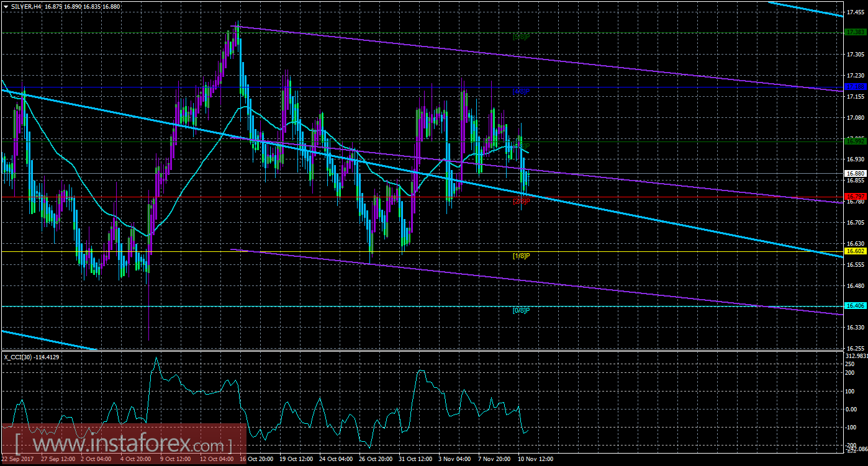Select the [5/8]P Murrey level label

click(521, 37)
